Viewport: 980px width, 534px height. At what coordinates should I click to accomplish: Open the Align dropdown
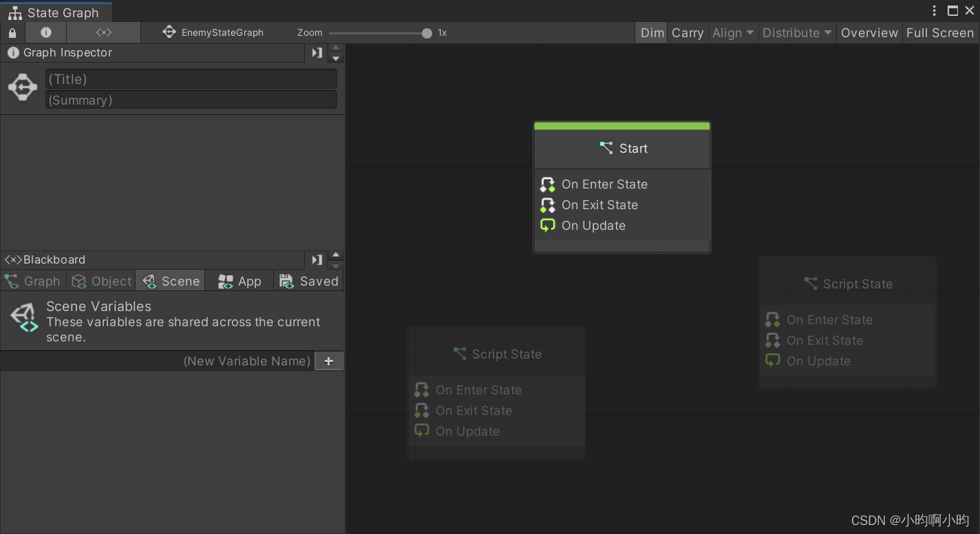pyautogui.click(x=732, y=32)
